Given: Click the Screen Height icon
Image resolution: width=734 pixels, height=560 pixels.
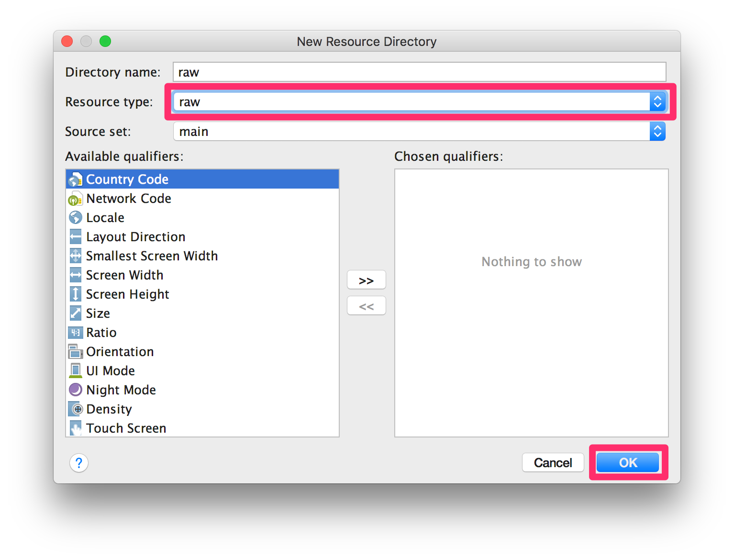Looking at the screenshot, I should (x=75, y=294).
